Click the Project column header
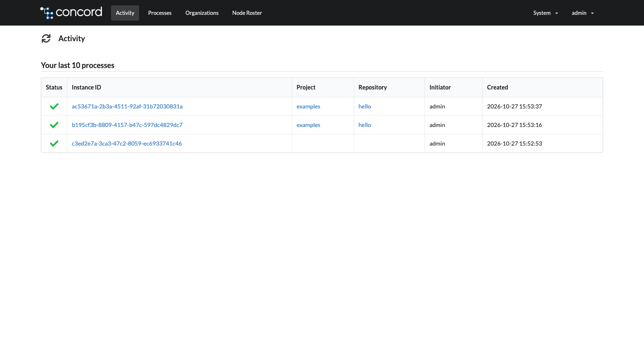This screenshot has height=362, width=644. (x=323, y=87)
